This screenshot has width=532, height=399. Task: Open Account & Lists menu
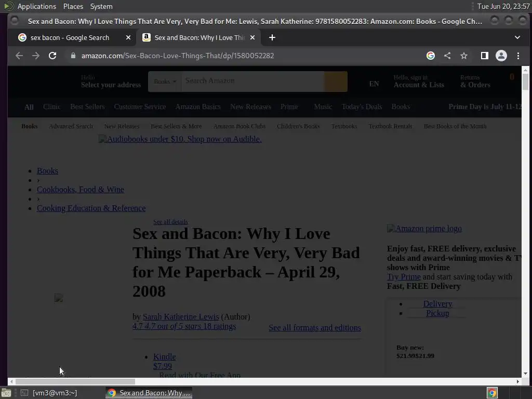coord(419,82)
